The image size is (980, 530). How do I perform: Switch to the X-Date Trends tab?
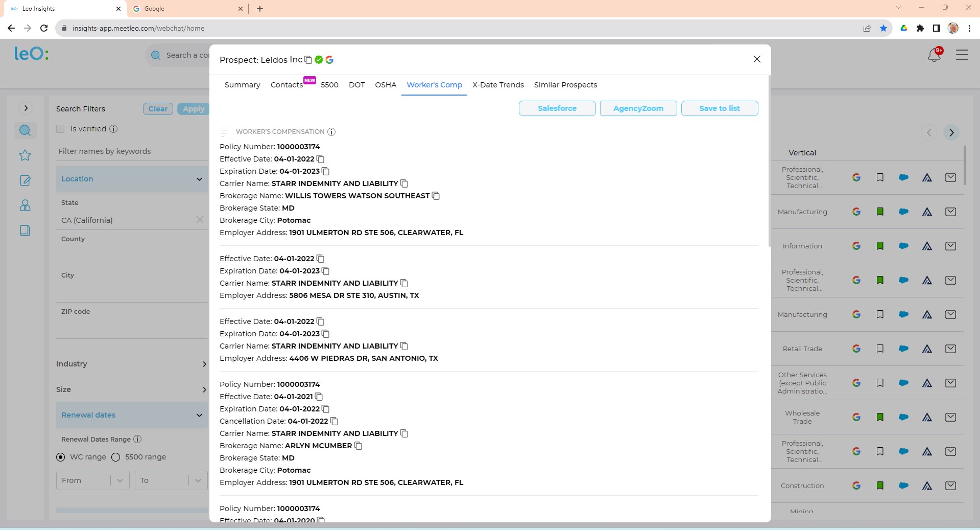pyautogui.click(x=498, y=85)
